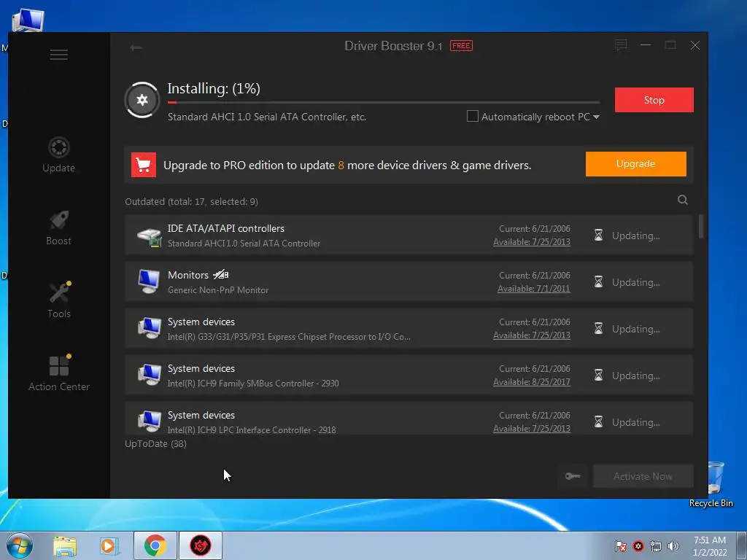
Task: Open the search magnifier in the driver list
Action: tap(683, 200)
